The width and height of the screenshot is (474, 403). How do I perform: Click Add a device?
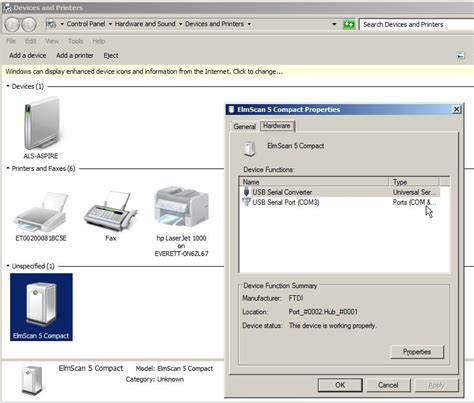coord(28,55)
